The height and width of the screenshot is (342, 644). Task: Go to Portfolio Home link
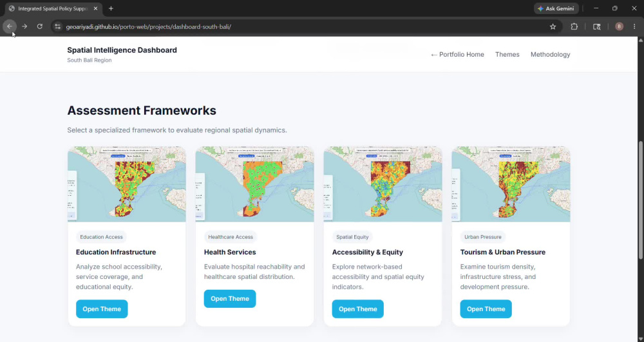(x=457, y=54)
